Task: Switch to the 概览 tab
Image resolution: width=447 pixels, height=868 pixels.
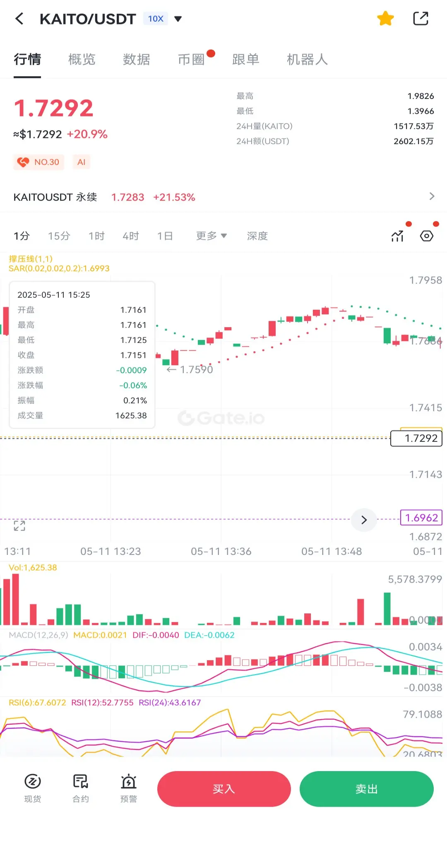Action: coord(82,59)
